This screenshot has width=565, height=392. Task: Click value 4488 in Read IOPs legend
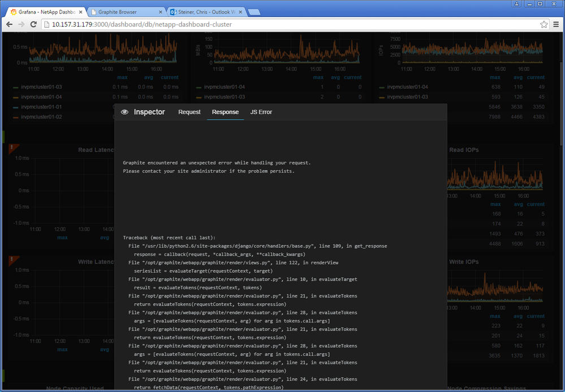point(495,244)
